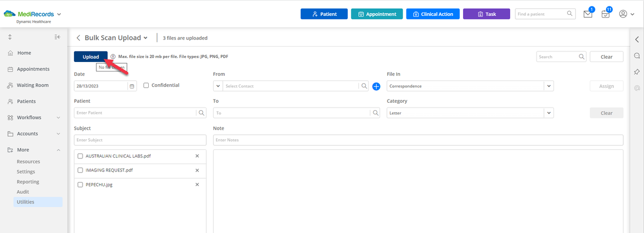Screen dimensions: 644x233
Task: Click the blue Patient button
Action: point(324,14)
